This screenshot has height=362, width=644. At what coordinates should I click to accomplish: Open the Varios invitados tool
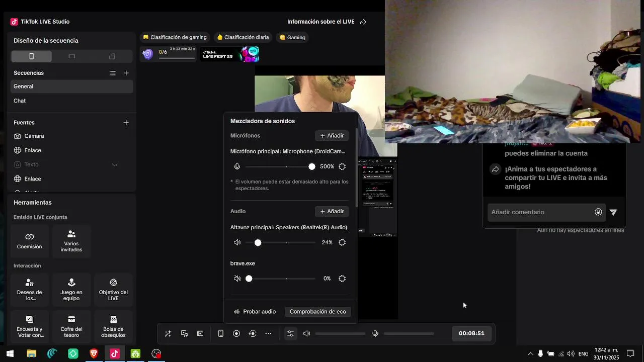[71, 241]
